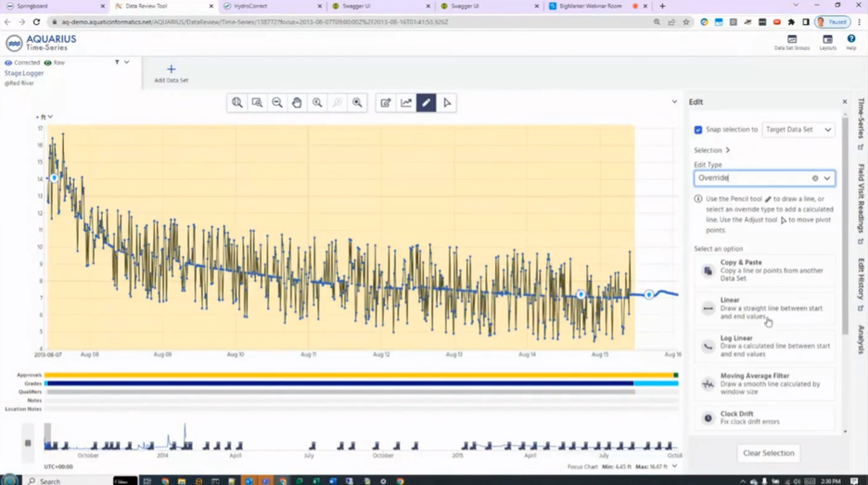Screen dimensions: 868x485
Task: Open the Time-Series side tab
Action: pos(861,123)
